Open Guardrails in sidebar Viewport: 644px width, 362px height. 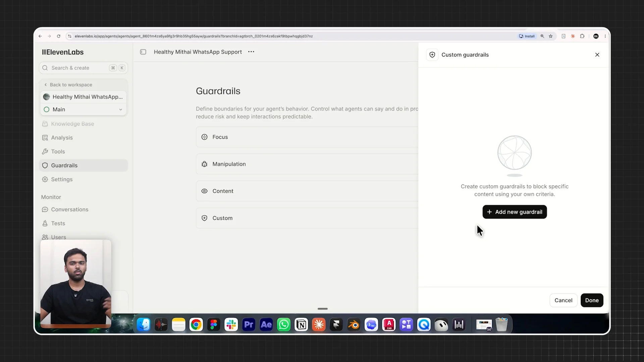tap(83, 166)
